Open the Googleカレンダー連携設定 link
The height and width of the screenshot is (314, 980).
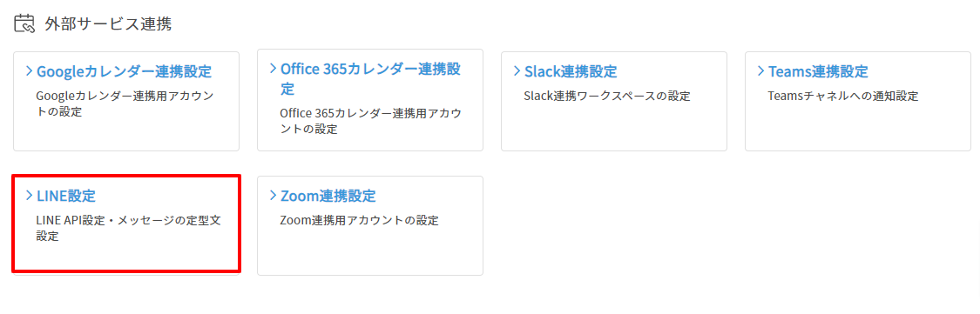pyautogui.click(x=125, y=71)
